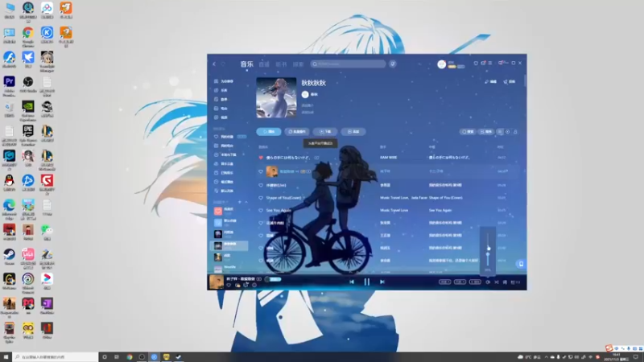Open the user avatar profile
The image size is (644, 362).
click(441, 64)
